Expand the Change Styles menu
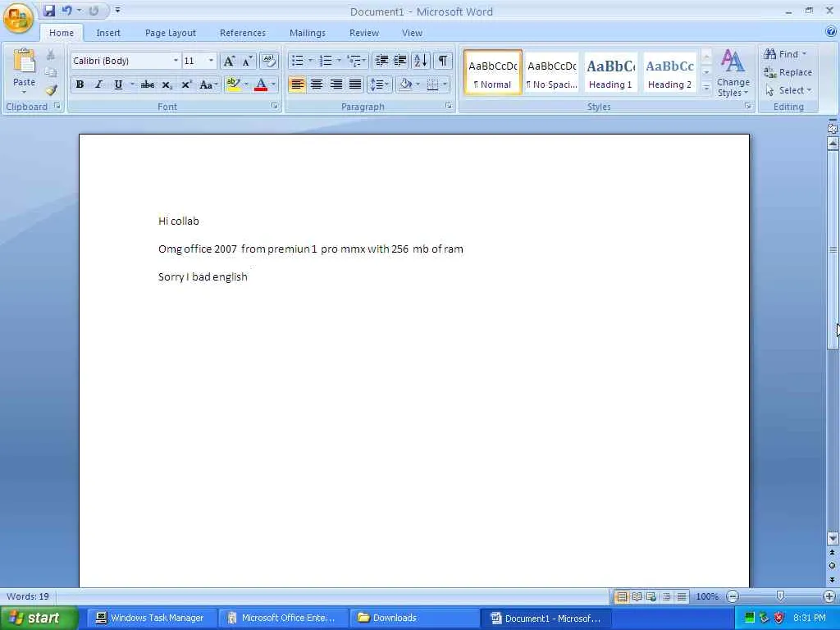840x630 pixels. coord(733,73)
